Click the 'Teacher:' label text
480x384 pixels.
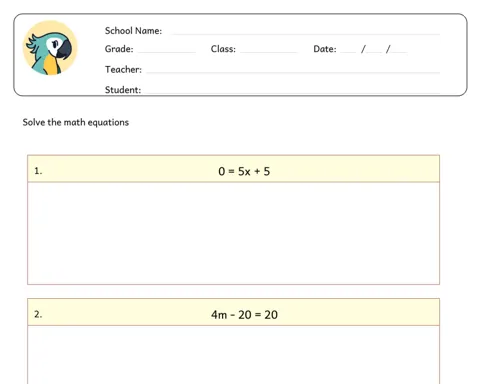tap(123, 69)
